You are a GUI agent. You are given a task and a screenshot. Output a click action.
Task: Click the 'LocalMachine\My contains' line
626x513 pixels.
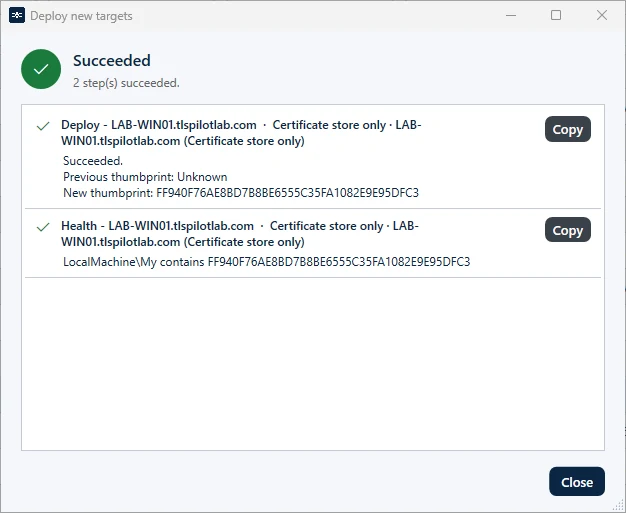267,262
